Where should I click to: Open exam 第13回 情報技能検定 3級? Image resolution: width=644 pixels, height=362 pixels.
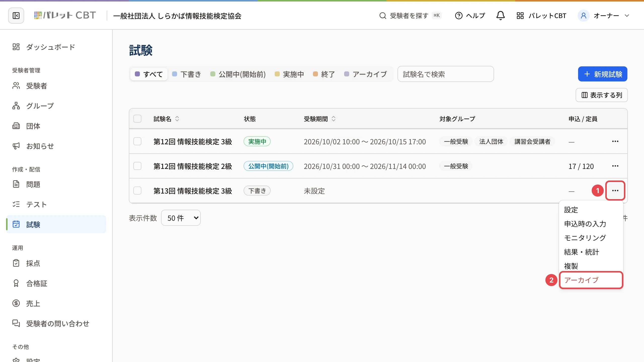coord(193,191)
